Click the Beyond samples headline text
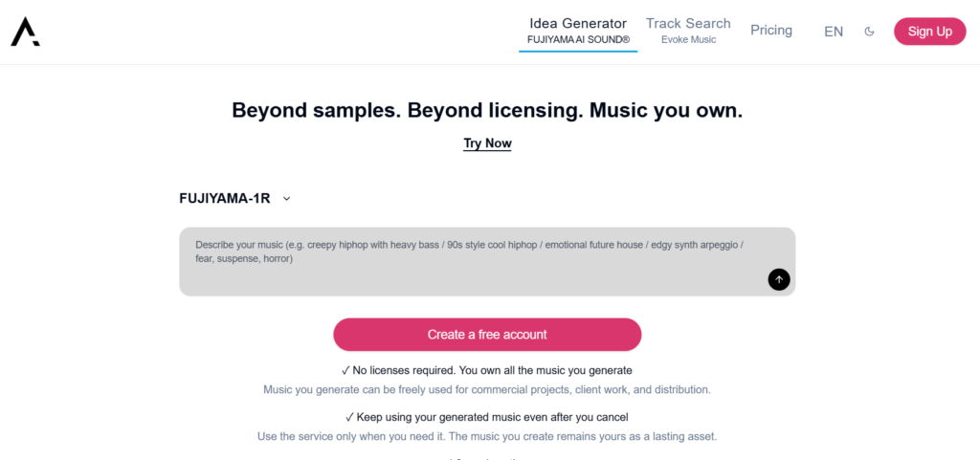 point(487,111)
